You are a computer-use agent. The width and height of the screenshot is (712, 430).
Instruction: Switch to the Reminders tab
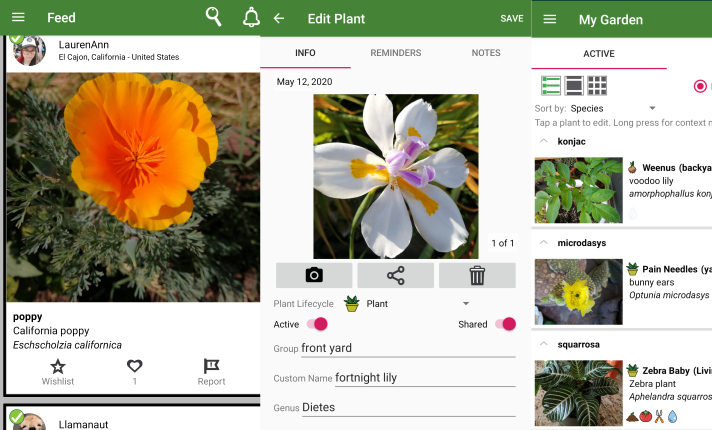pyautogui.click(x=395, y=53)
